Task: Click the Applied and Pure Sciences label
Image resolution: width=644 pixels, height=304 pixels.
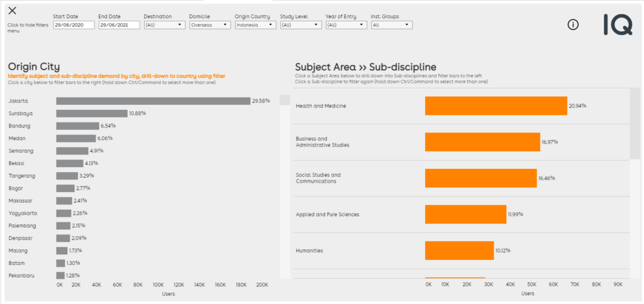Action: click(327, 214)
